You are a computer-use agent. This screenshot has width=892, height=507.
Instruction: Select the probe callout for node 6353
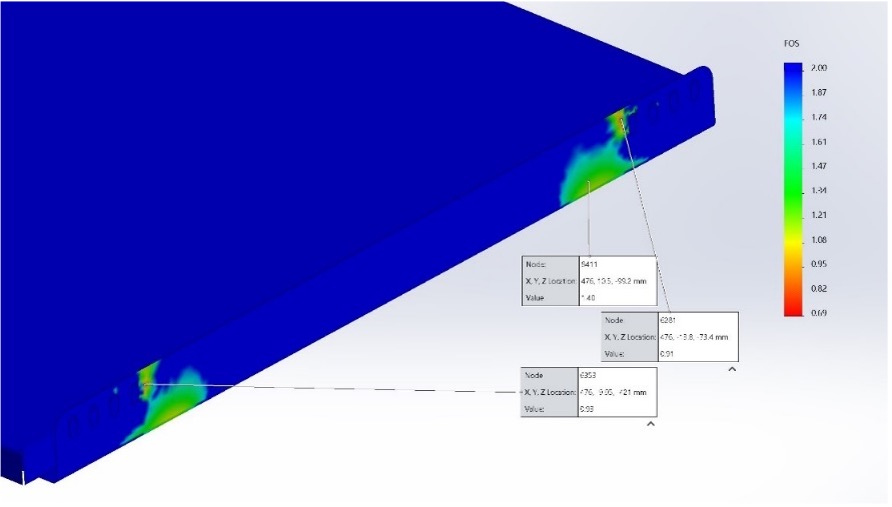pos(589,392)
